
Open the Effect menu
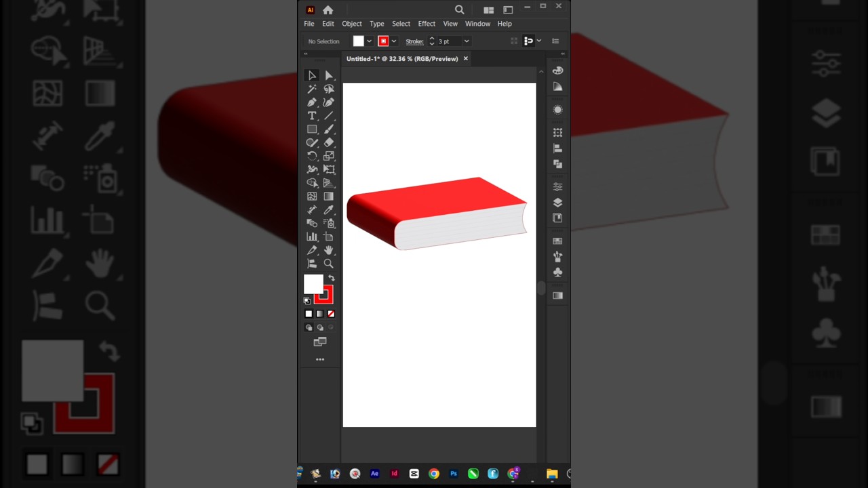pos(427,24)
